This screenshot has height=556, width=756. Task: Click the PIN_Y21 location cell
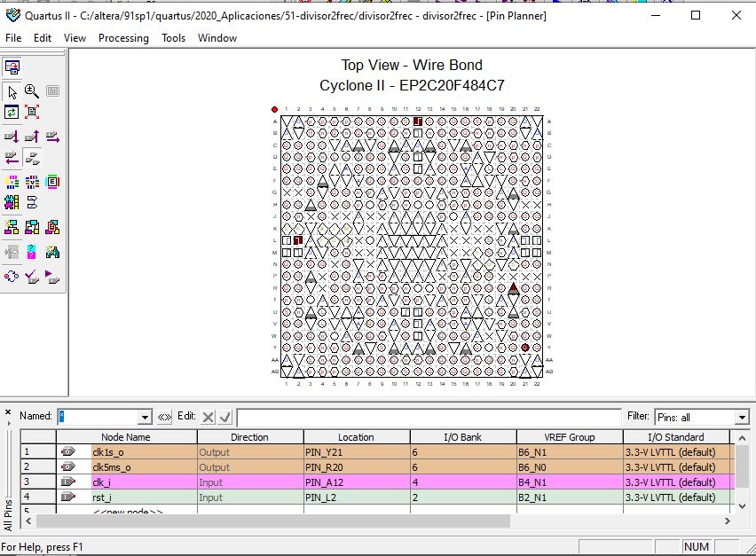pyautogui.click(x=356, y=452)
